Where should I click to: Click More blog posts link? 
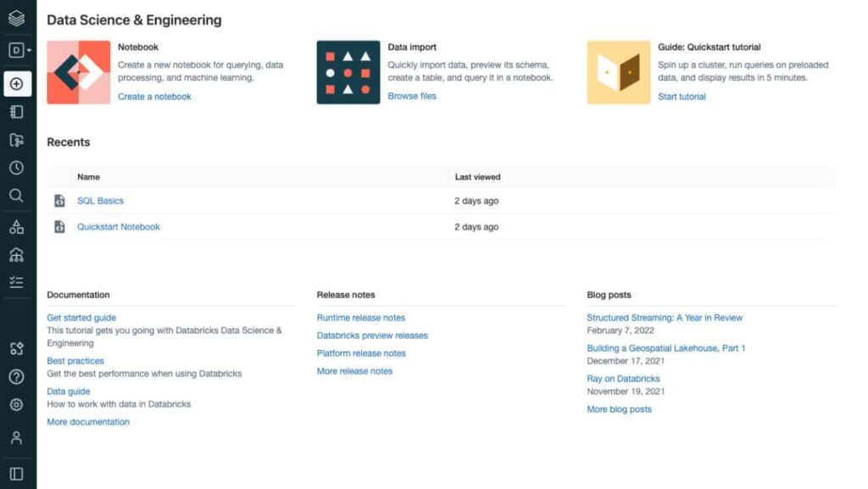619,408
